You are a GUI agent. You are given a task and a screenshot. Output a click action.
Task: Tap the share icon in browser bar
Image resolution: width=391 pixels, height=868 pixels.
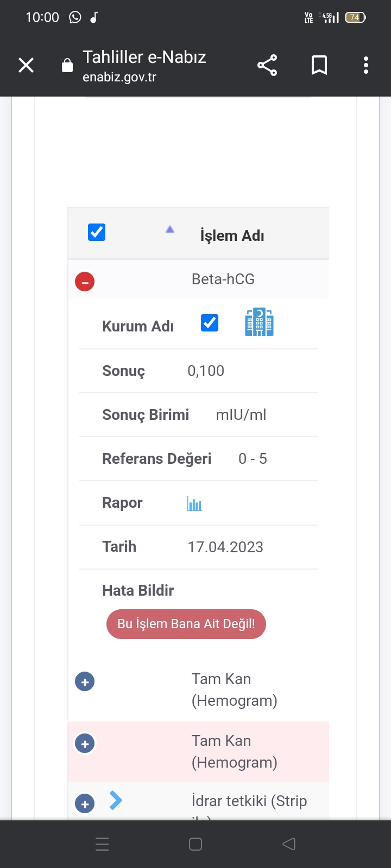267,65
